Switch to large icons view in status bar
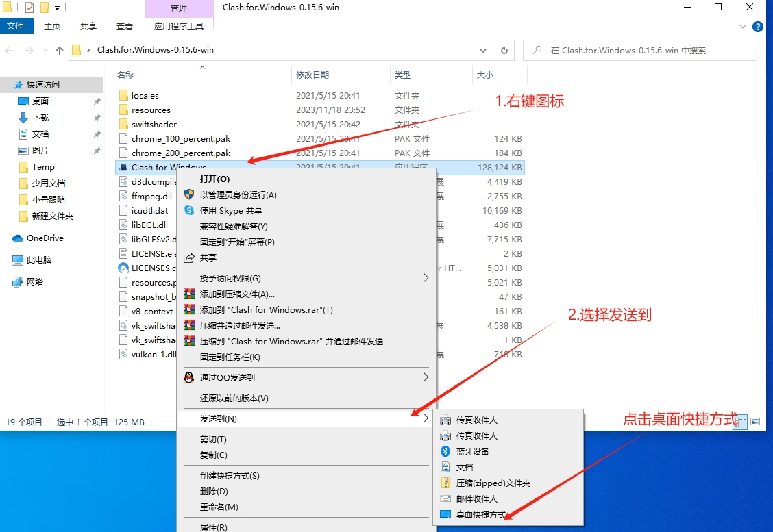This screenshot has height=532, width=773. coord(754,422)
